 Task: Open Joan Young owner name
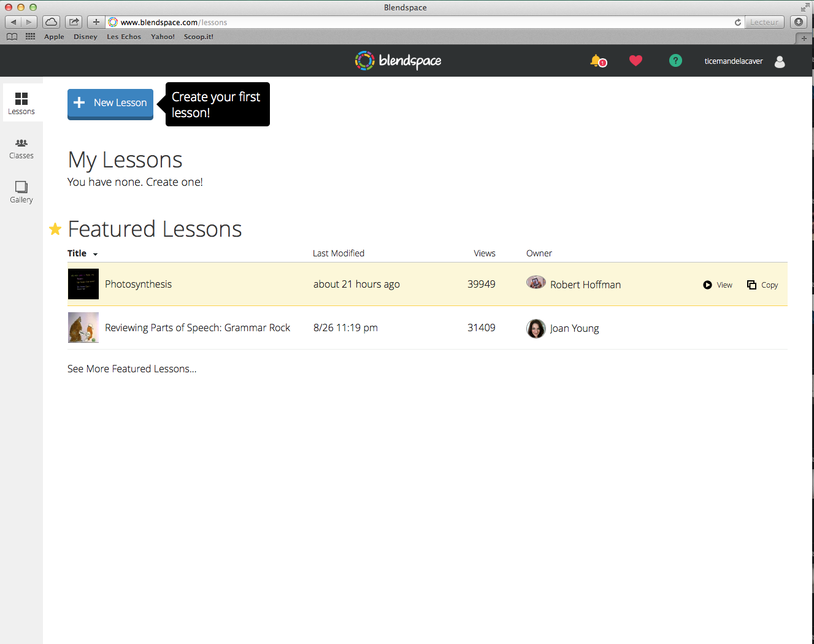click(x=574, y=328)
